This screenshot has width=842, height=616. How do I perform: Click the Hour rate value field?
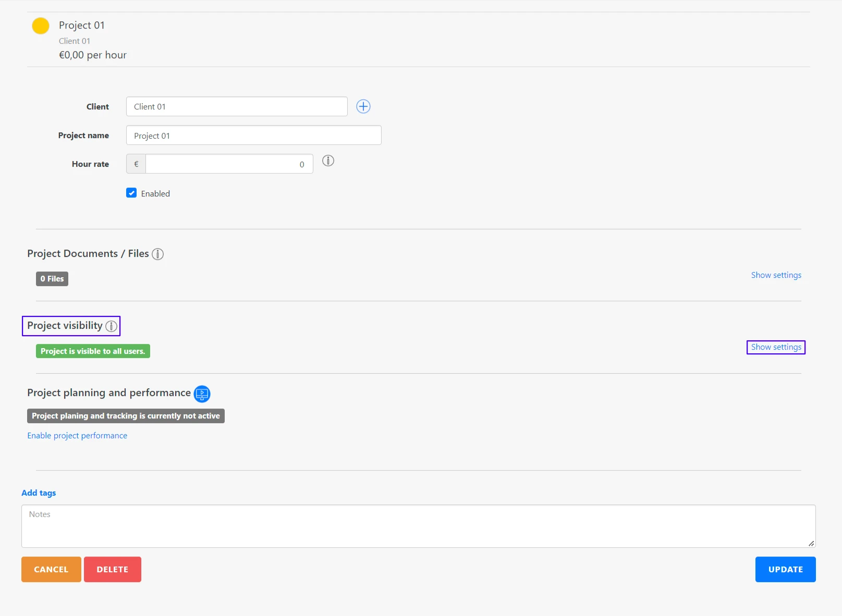(228, 164)
